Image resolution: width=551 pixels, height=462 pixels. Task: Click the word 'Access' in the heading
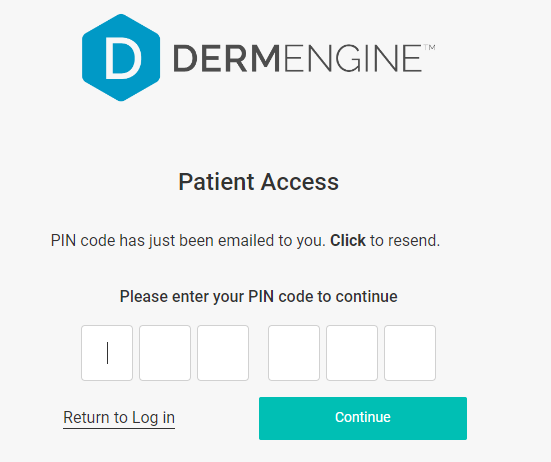(x=300, y=182)
